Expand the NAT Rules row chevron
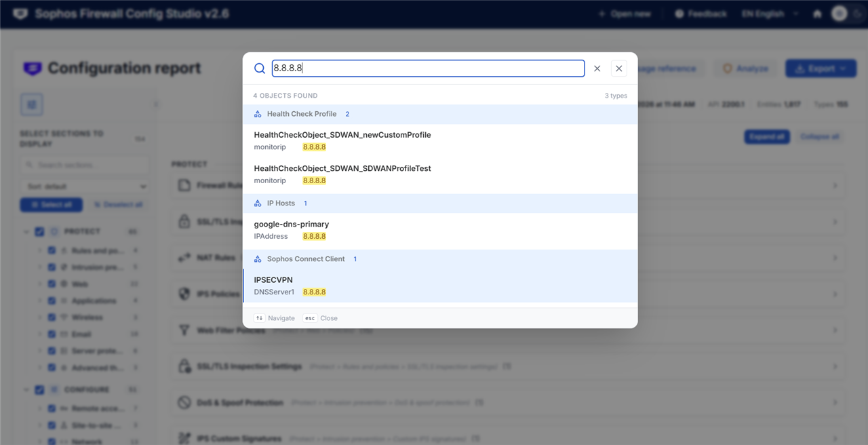Screen dimensions: 868x445 (x=835, y=258)
